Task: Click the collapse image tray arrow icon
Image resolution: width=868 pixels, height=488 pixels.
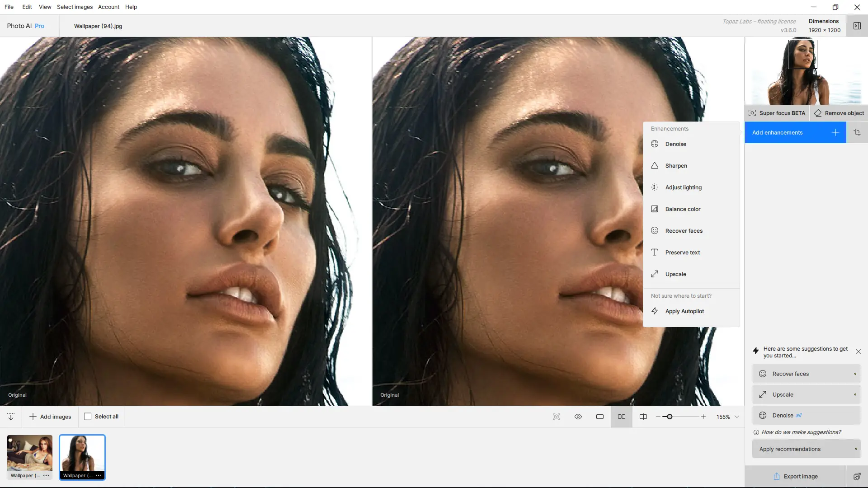Action: pyautogui.click(x=11, y=417)
